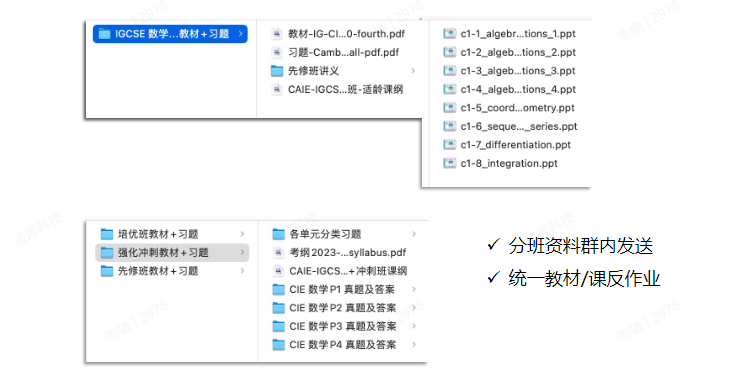Click the 先修班教材+习题 folder icon
This screenshot has width=735, height=381.
pyautogui.click(x=107, y=271)
